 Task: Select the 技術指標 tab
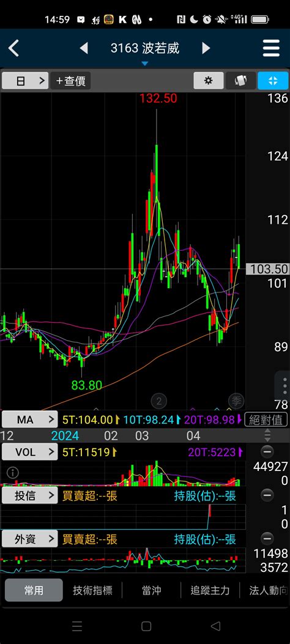92,591
